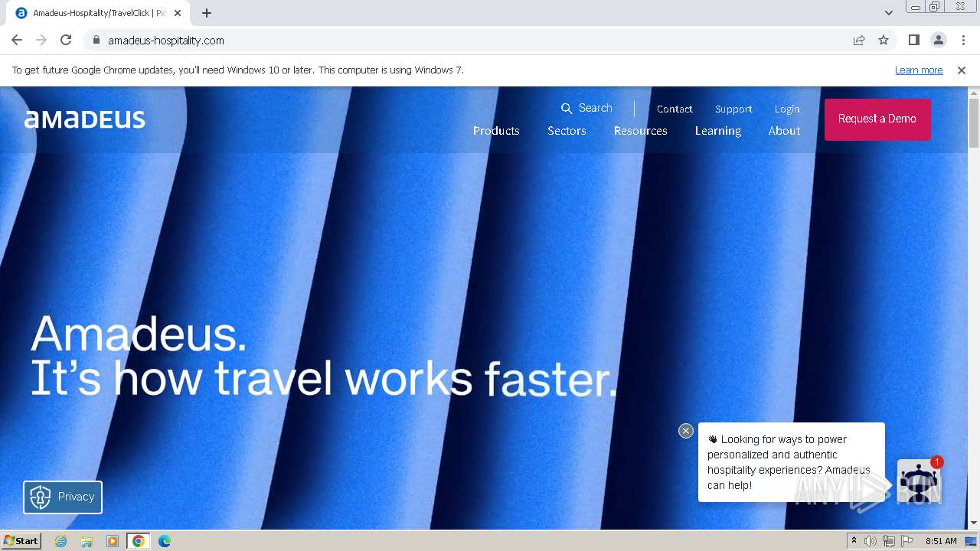This screenshot has width=980, height=551.
Task: Open a new browser tab
Action: 207,13
